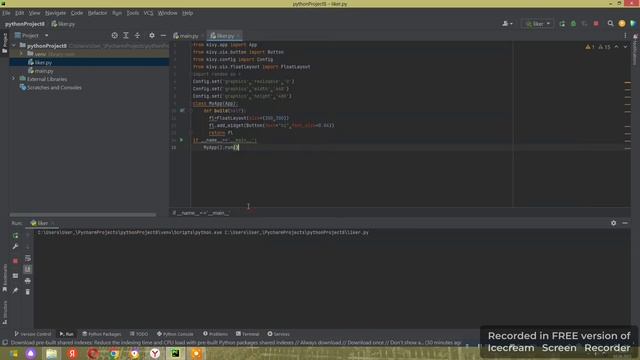The image size is (640, 360).
Task: Go to next highlighted error arrow
Action: coord(625,47)
